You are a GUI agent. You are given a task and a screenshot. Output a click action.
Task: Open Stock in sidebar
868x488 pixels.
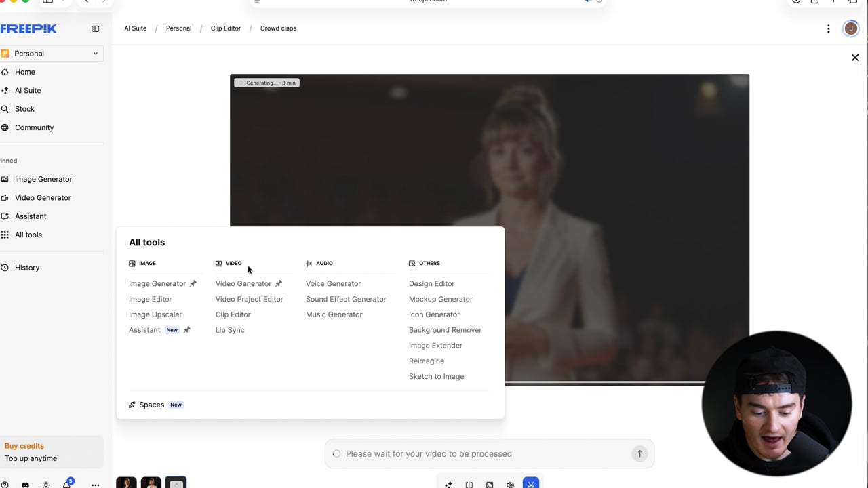pos(24,109)
